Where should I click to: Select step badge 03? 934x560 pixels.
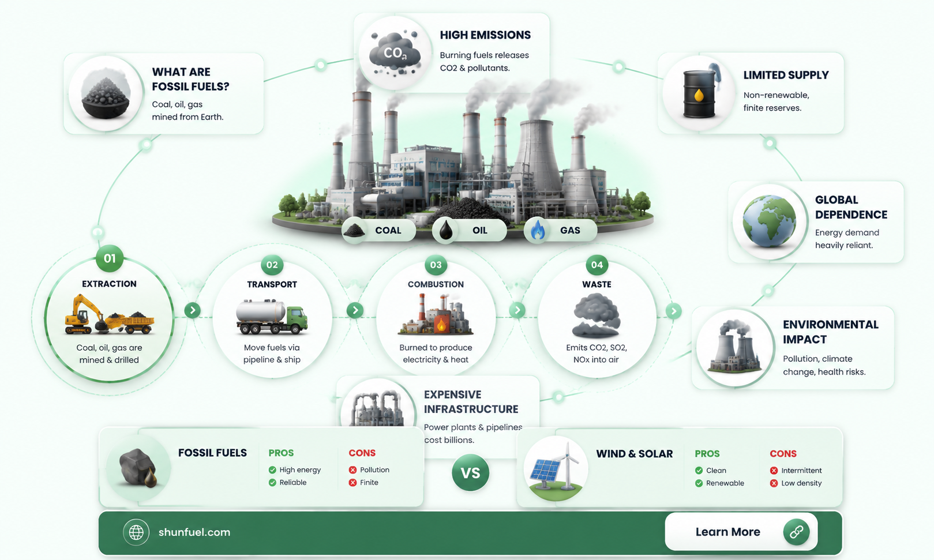[x=436, y=265]
